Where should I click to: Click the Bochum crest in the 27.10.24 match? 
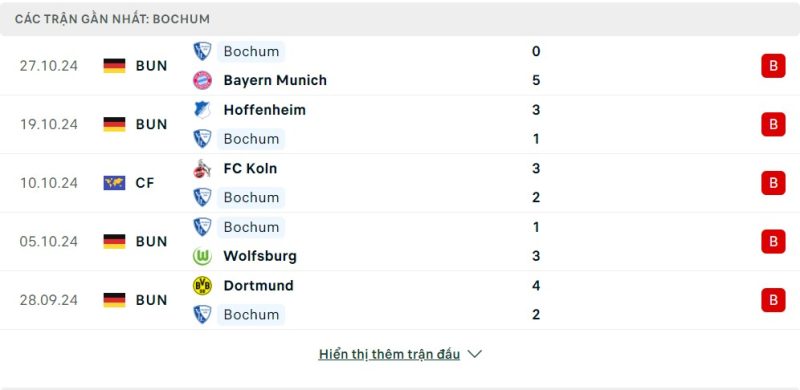click(x=202, y=51)
